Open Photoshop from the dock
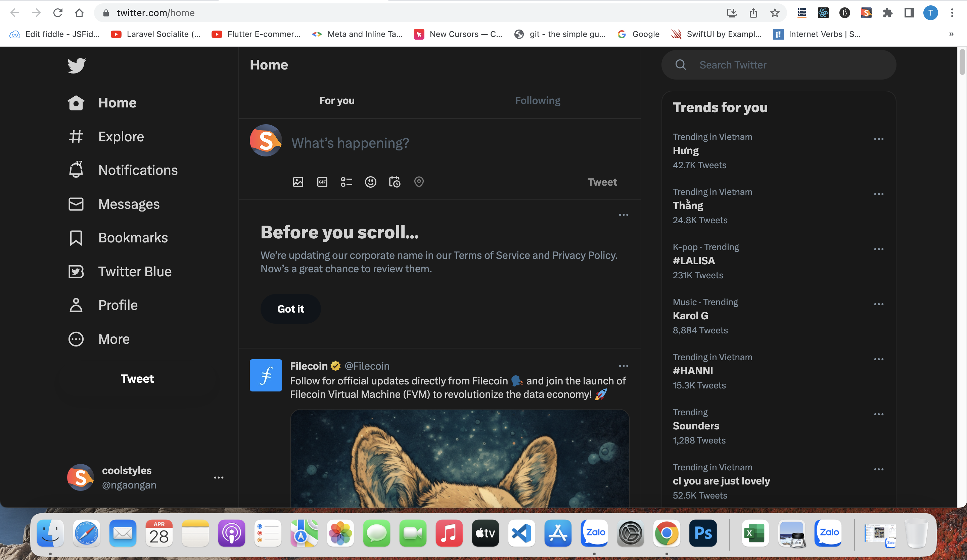 pyautogui.click(x=703, y=533)
